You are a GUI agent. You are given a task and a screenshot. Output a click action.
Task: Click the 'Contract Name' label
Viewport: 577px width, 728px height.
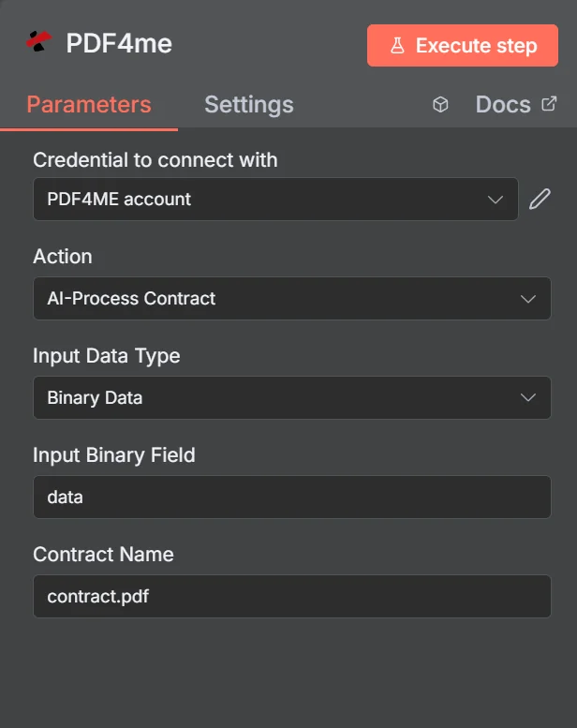(x=103, y=555)
